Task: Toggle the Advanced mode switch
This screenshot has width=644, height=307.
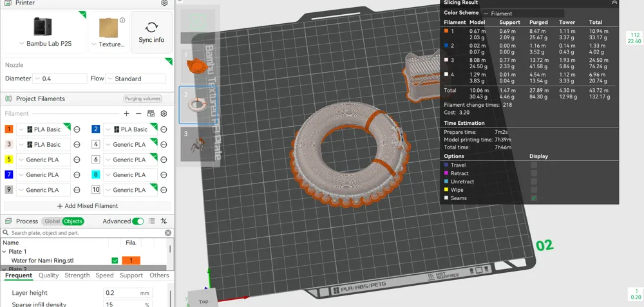Action: tap(138, 221)
